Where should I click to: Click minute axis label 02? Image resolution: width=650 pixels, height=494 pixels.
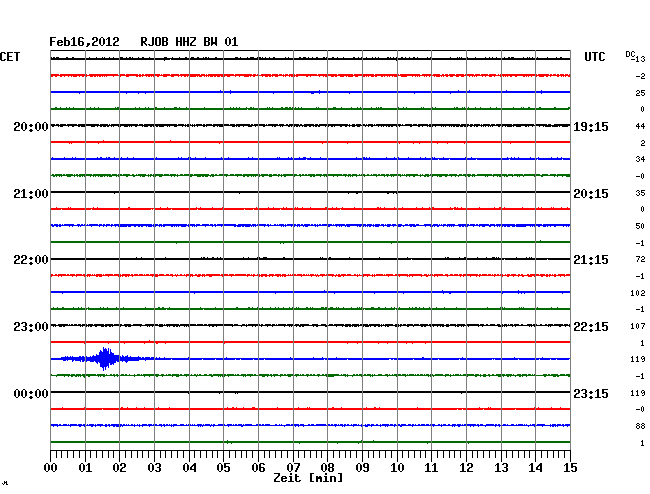[119, 467]
